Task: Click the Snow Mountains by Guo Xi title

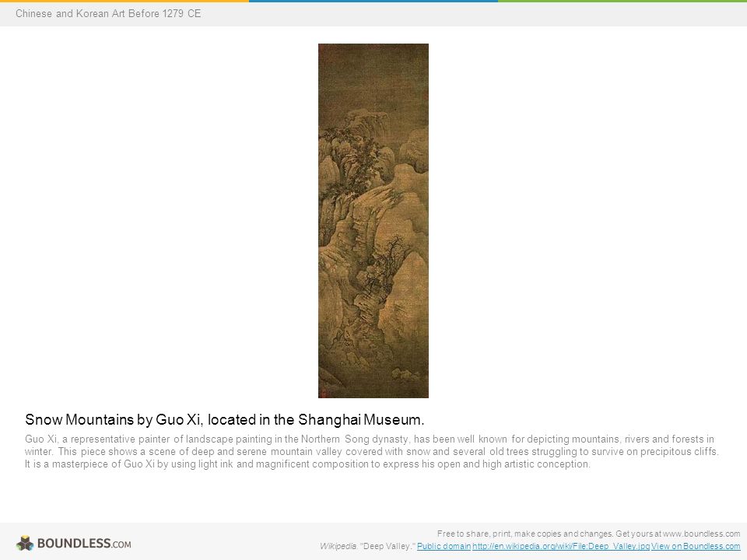Action: (224, 419)
